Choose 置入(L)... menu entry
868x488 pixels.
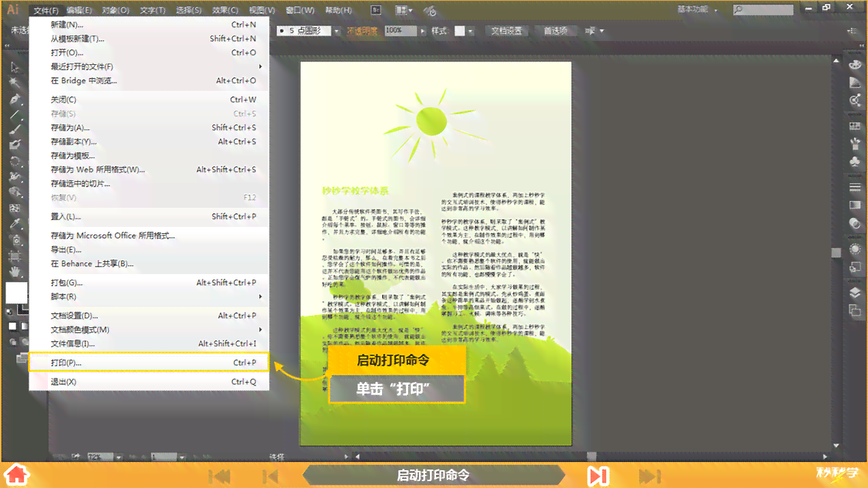(x=149, y=216)
